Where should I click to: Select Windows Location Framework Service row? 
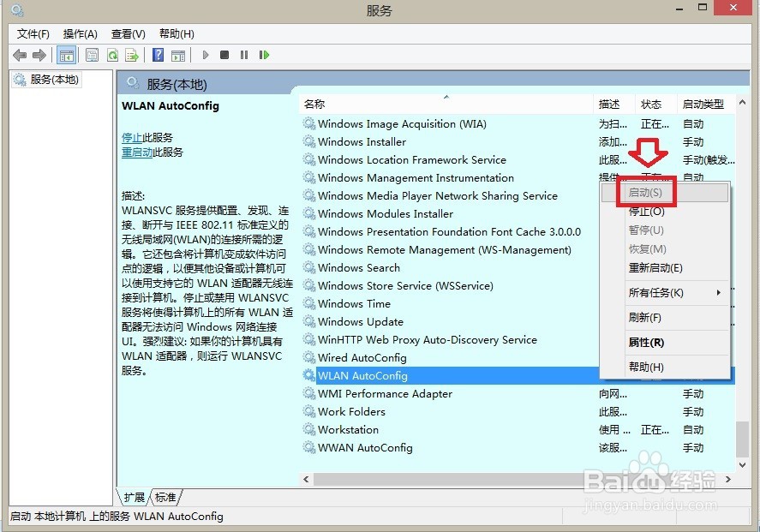pos(518,159)
